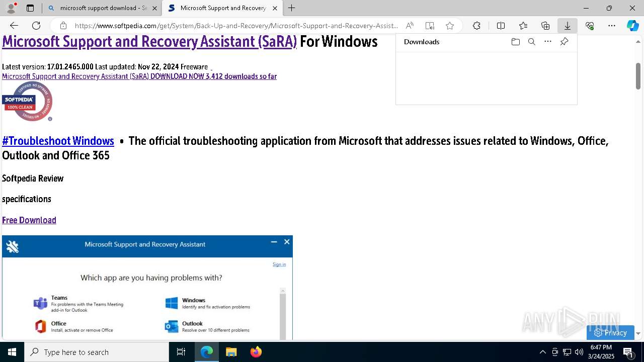Viewport: 644px width, 362px height.
Task: Open Browser essentials icon
Action: [x=590, y=26]
